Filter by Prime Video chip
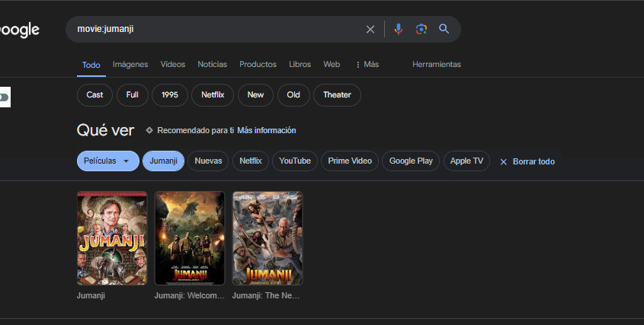The image size is (644, 325). pos(350,161)
